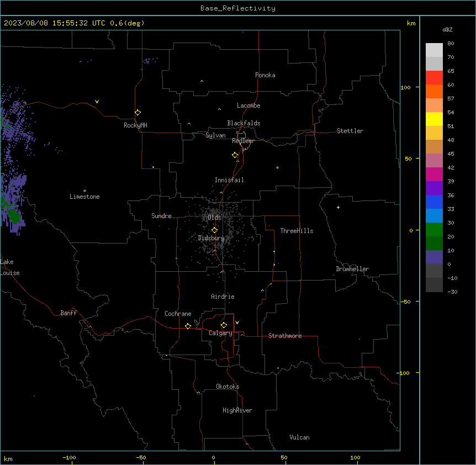Viewport: 476px width, 465px height.
Task: Click the Sylvan label
Action: (215, 135)
